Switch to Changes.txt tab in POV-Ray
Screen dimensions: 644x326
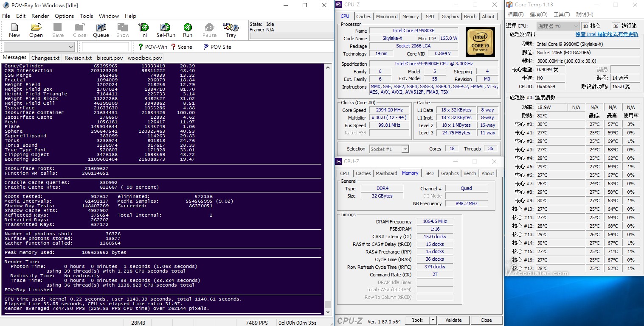coord(45,58)
